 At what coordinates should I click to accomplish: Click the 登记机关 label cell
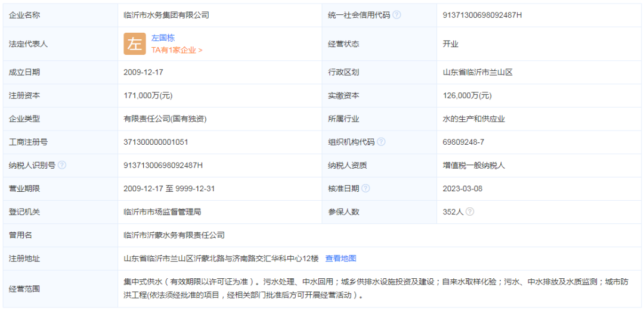[60, 212]
